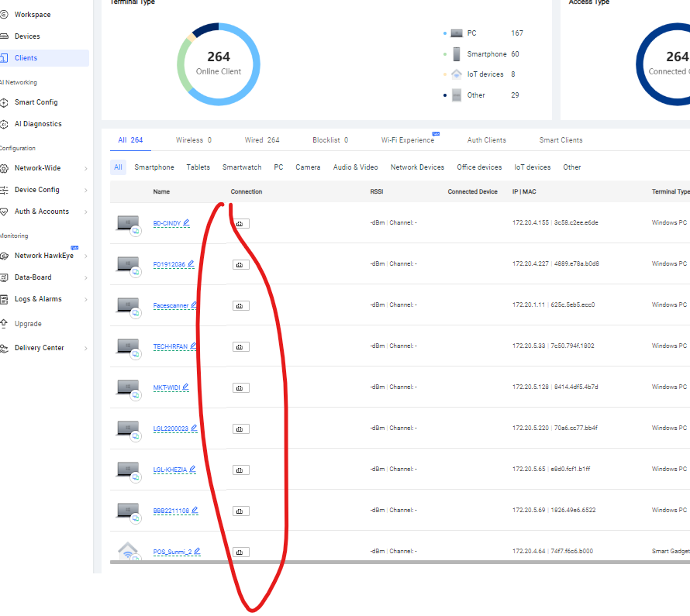Open the LGL2200023 client link
Viewport: 690px width, 616px height.
pos(171,428)
